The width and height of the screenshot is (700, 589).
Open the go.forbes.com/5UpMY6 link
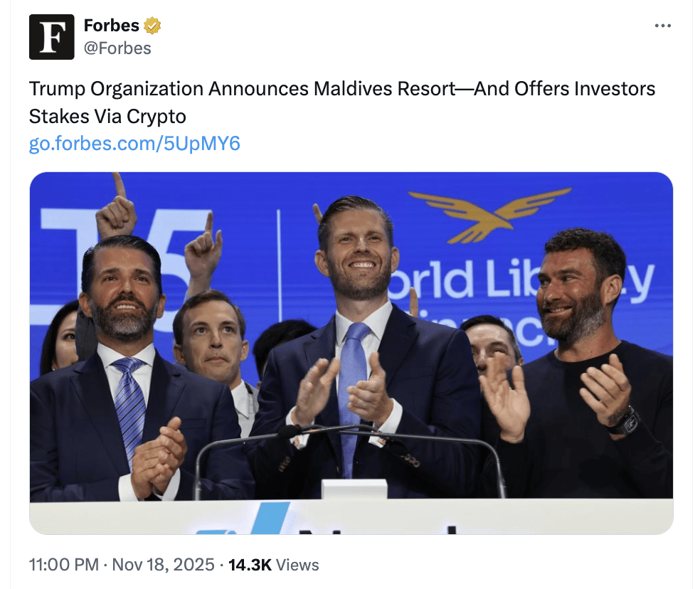pyautogui.click(x=134, y=144)
